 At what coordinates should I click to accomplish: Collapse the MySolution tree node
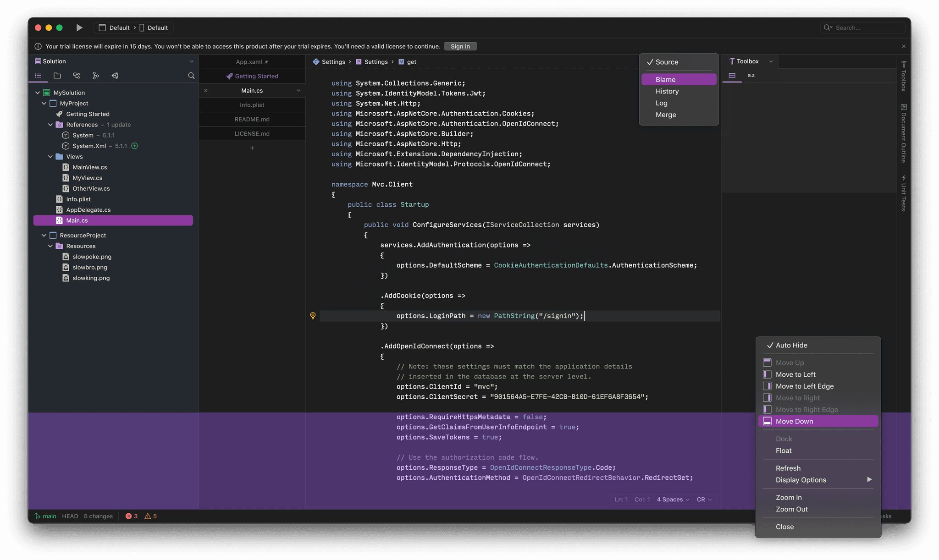(x=38, y=93)
